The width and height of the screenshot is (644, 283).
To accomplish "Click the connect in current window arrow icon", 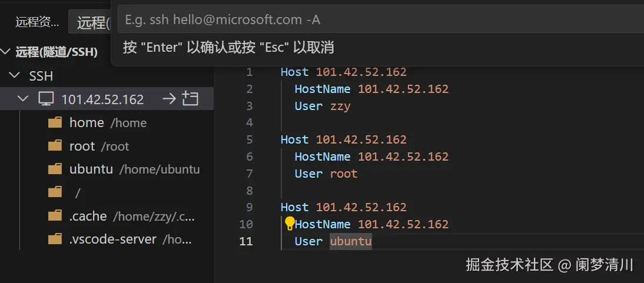I will click(x=169, y=99).
